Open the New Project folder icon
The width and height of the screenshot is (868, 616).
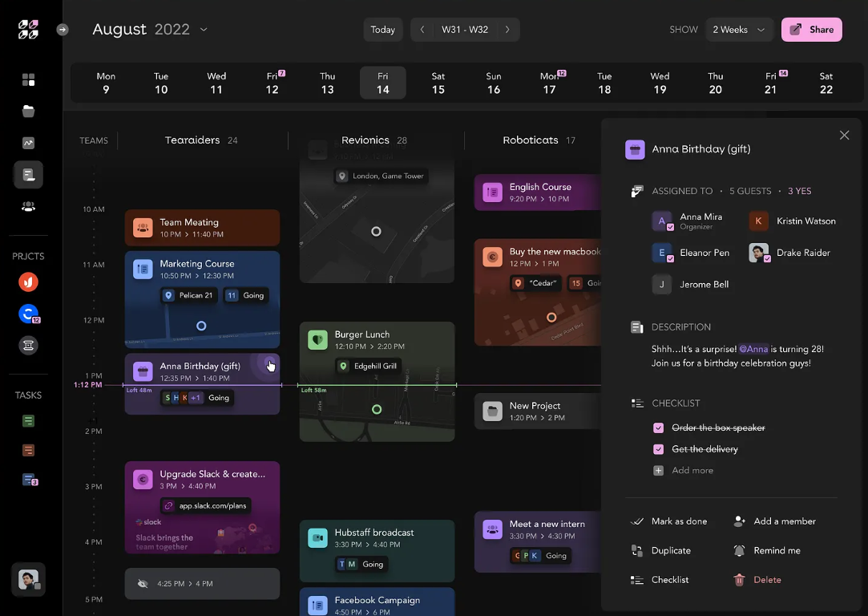tap(492, 411)
